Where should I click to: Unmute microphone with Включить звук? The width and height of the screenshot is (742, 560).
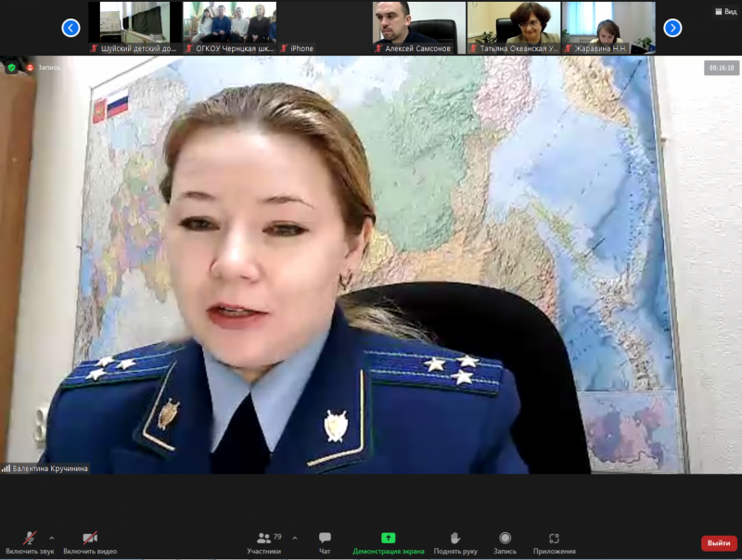tap(30, 541)
